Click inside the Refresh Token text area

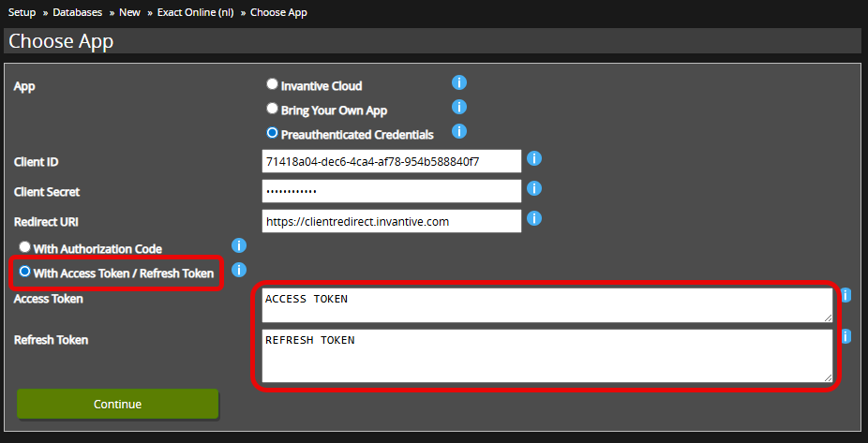[x=546, y=355]
